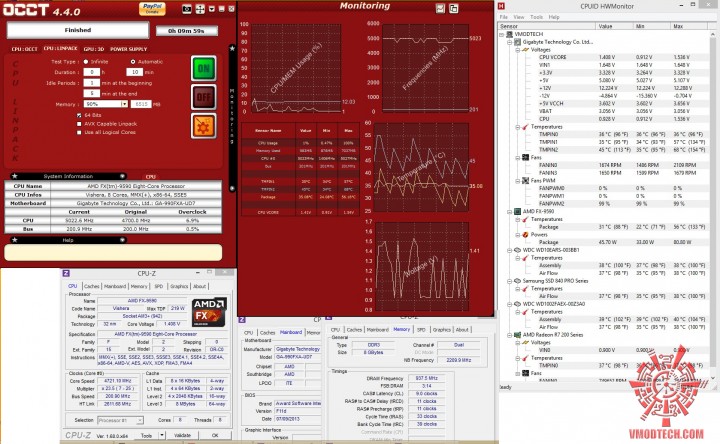Collapse the Gigabyte Voltages group in HWMonitor
The width and height of the screenshot is (720, 444).
[x=518, y=50]
